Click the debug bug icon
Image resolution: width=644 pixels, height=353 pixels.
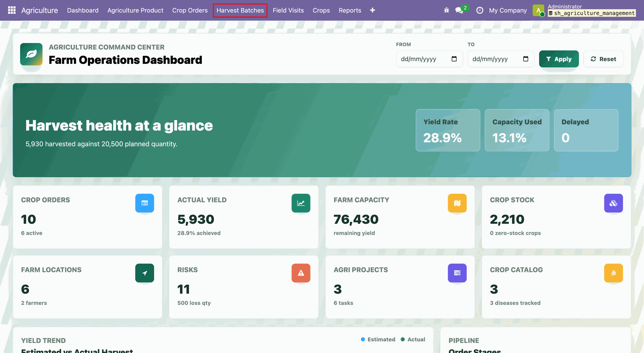tap(446, 10)
